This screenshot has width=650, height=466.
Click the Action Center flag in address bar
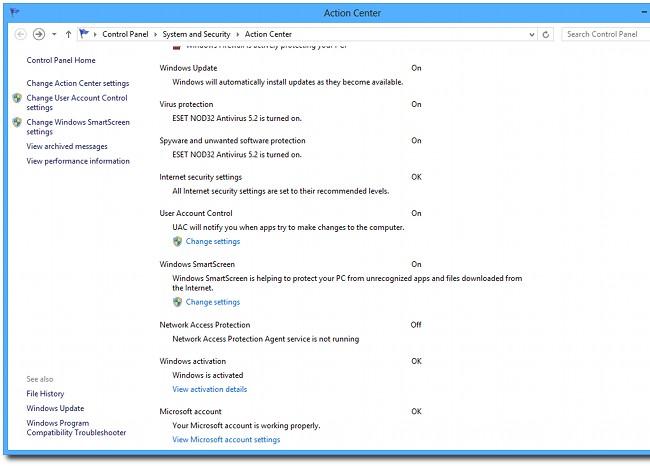pos(84,34)
